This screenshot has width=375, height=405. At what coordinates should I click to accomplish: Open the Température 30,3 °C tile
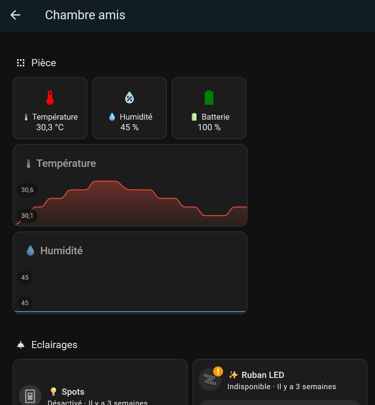coord(50,108)
